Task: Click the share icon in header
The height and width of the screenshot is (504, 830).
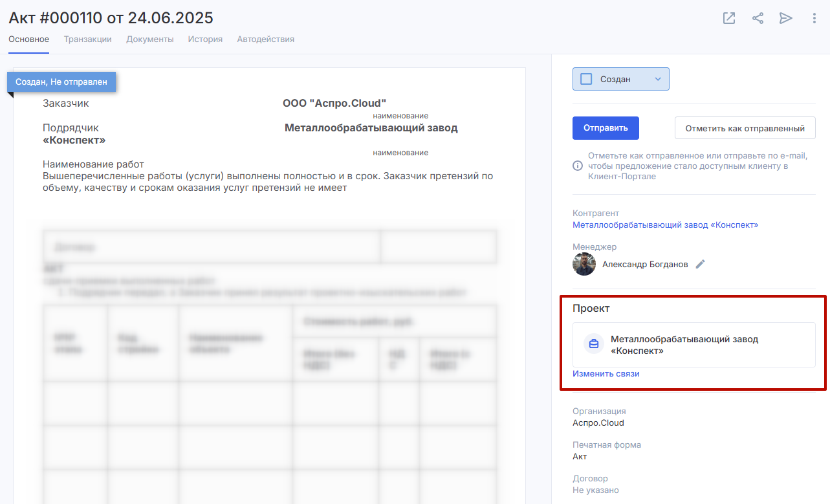Action: (758, 18)
